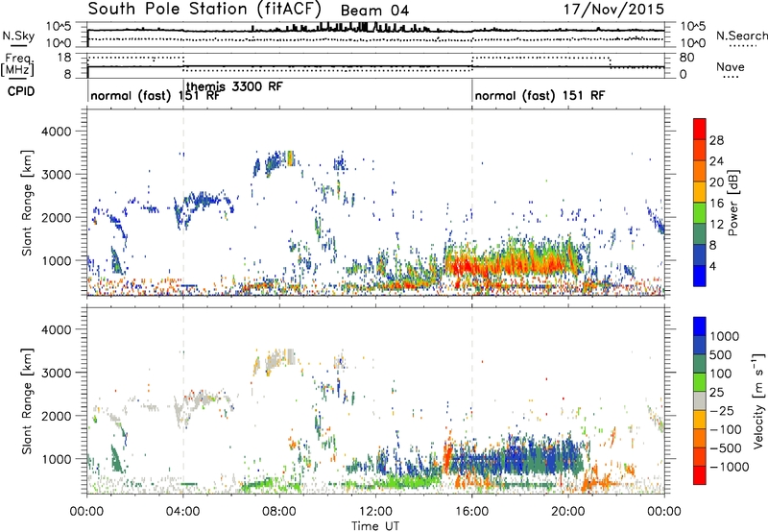Click the South Pole Station (fitACF) title
This screenshot has height=532, width=768.
click(204, 9)
